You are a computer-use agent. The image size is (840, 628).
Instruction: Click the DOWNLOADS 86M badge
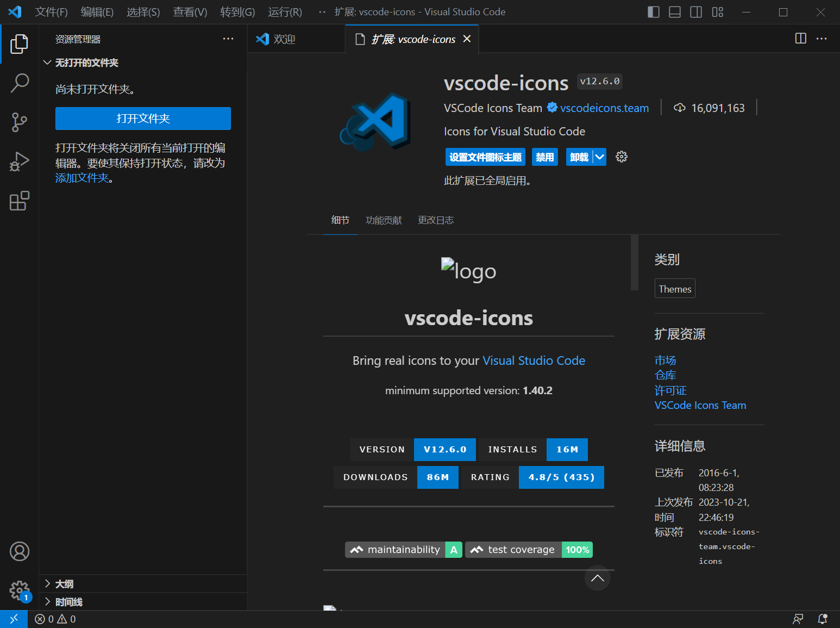pyautogui.click(x=396, y=477)
